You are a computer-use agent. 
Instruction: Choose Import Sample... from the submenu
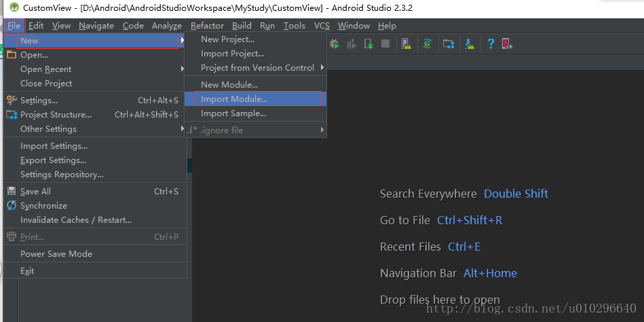(255, 113)
